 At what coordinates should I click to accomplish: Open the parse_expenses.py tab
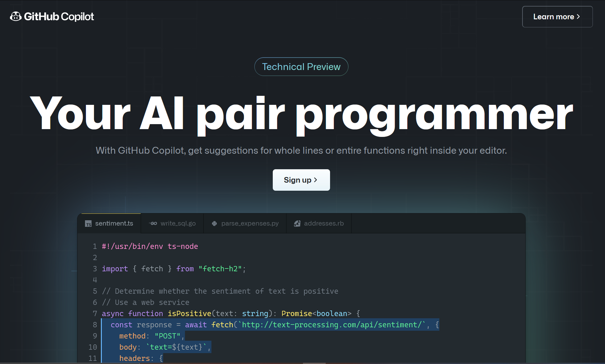245,223
